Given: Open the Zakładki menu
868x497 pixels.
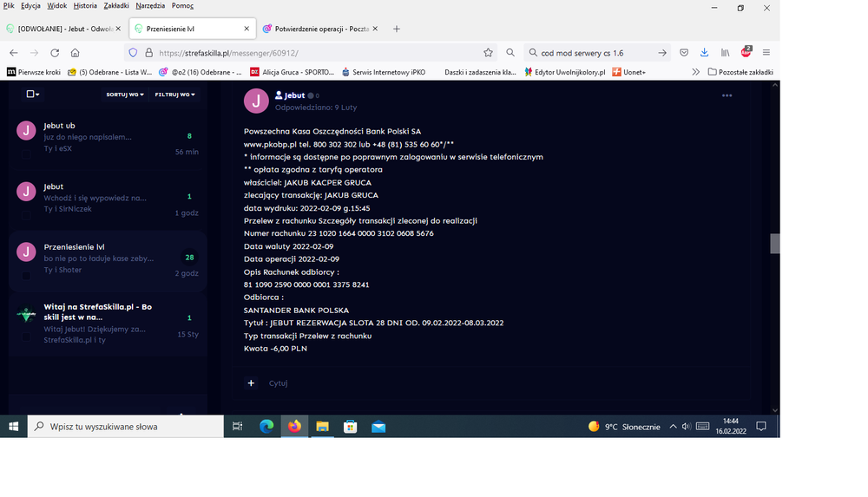Looking at the screenshot, I should tap(116, 5).
